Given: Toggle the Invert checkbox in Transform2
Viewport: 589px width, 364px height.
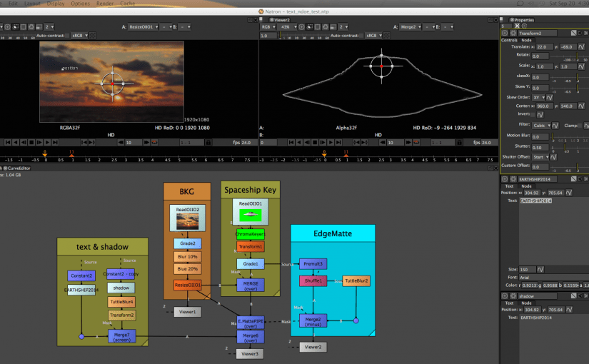Looking at the screenshot, I should point(533,115).
